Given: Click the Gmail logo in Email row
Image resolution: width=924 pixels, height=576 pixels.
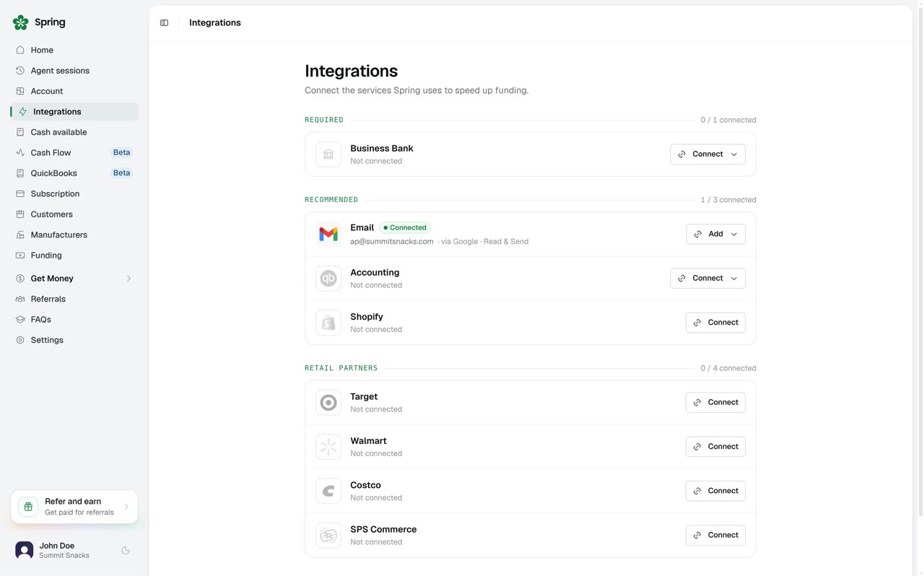Looking at the screenshot, I should tap(328, 235).
